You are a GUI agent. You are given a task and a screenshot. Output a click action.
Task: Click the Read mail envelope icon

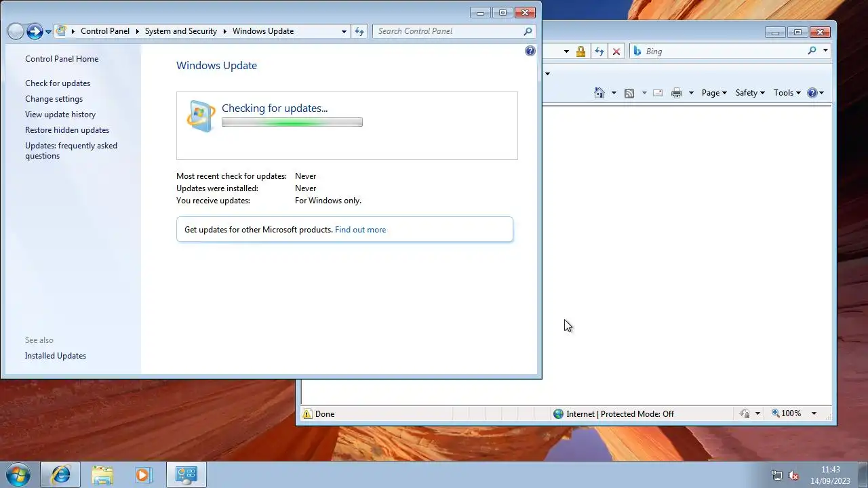tap(658, 93)
